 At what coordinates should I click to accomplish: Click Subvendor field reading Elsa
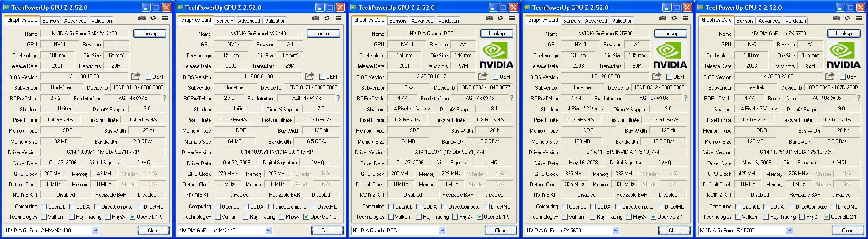coord(409,87)
